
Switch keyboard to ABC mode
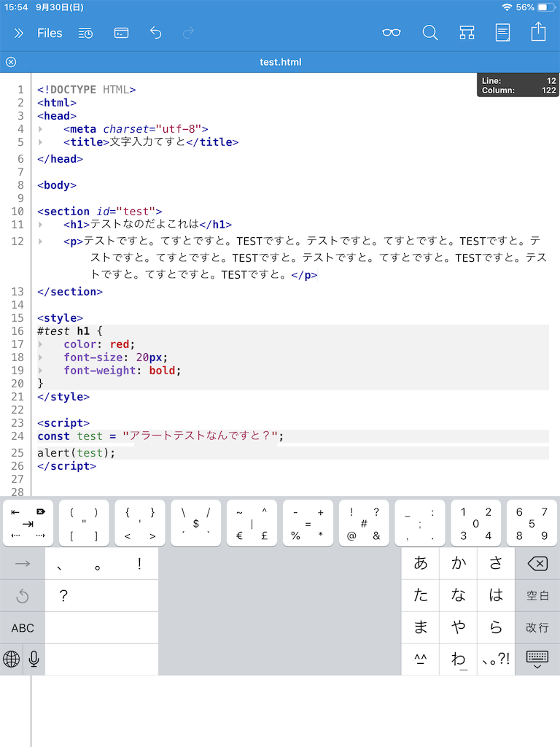click(23, 628)
